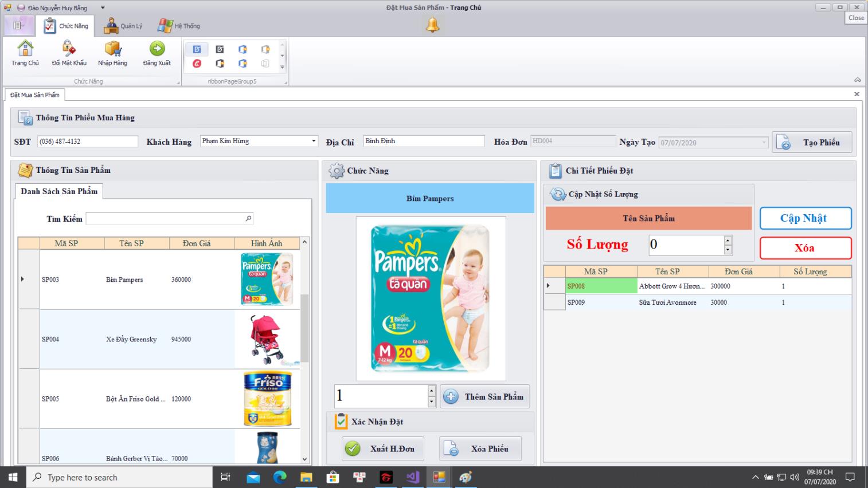
Task: Open the Khách Hàng customer dropdown
Action: click(x=314, y=141)
